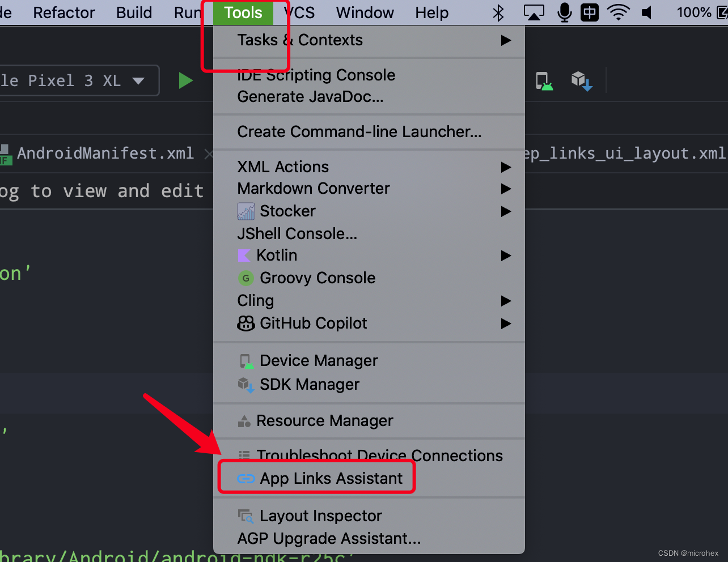Image resolution: width=728 pixels, height=562 pixels.
Task: Open JShell Console...
Action: [x=369, y=233]
